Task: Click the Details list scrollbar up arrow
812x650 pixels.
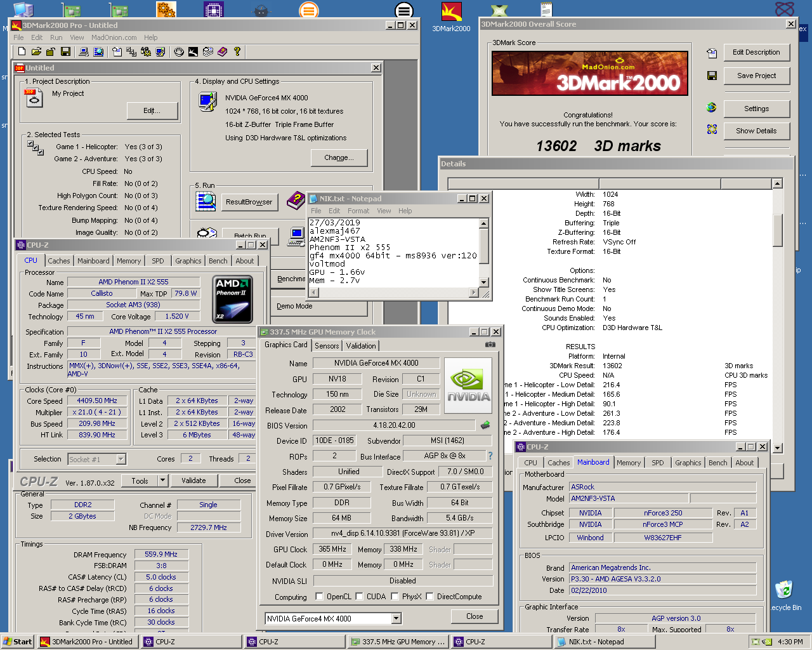Action: pyautogui.click(x=777, y=183)
